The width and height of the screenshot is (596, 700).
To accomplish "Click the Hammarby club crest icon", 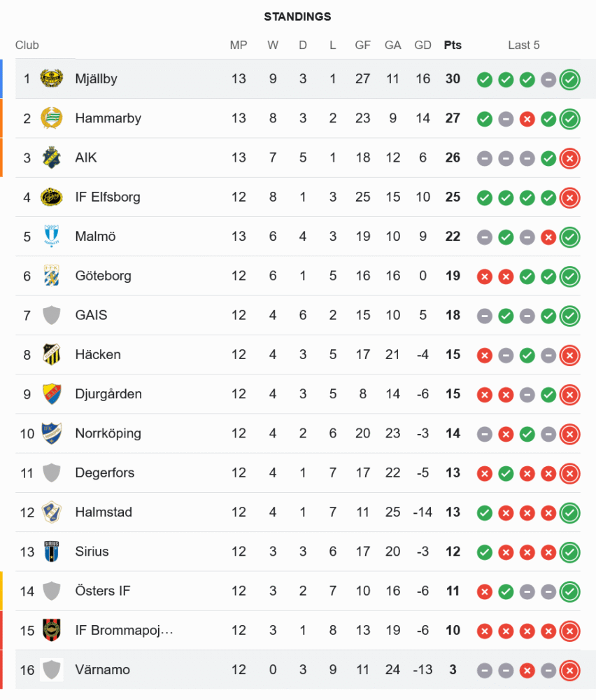I will point(52,118).
